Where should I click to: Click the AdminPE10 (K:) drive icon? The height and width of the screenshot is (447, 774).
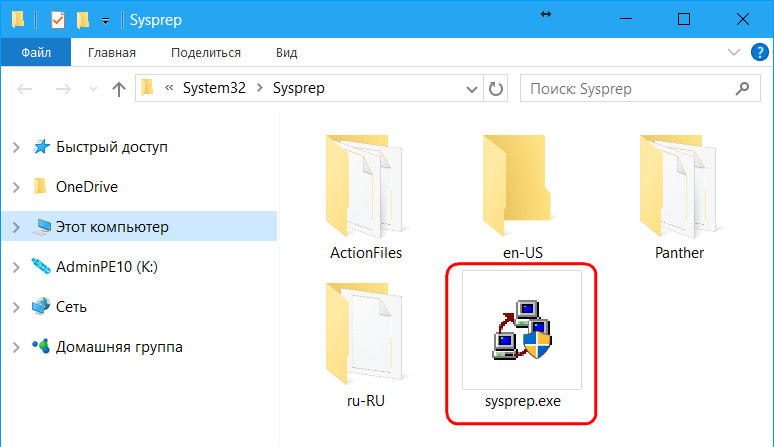(x=40, y=266)
